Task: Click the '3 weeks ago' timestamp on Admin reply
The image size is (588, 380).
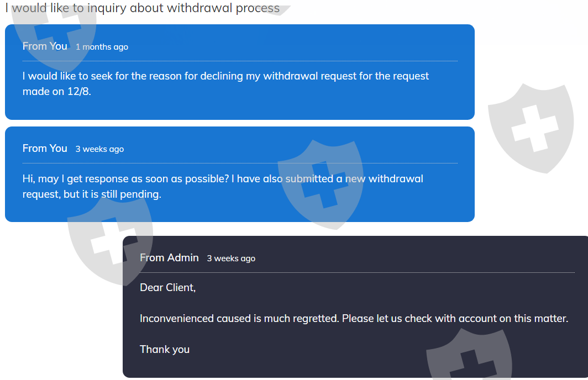Action: pos(231,258)
